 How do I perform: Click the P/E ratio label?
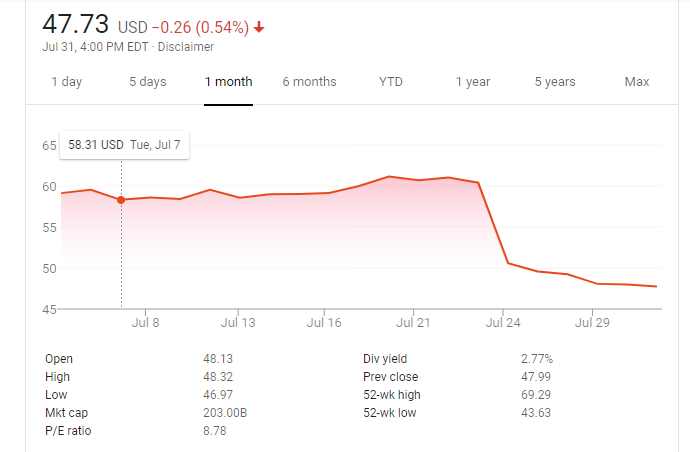click(x=67, y=431)
